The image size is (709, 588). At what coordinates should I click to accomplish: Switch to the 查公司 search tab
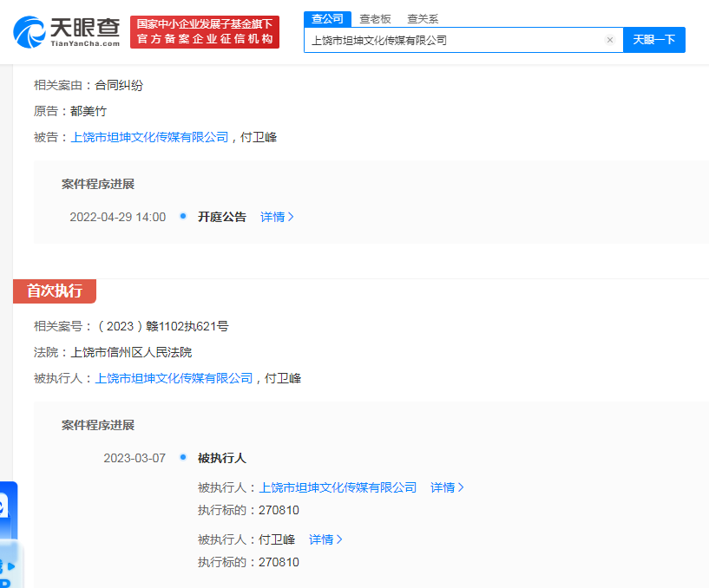pos(327,19)
